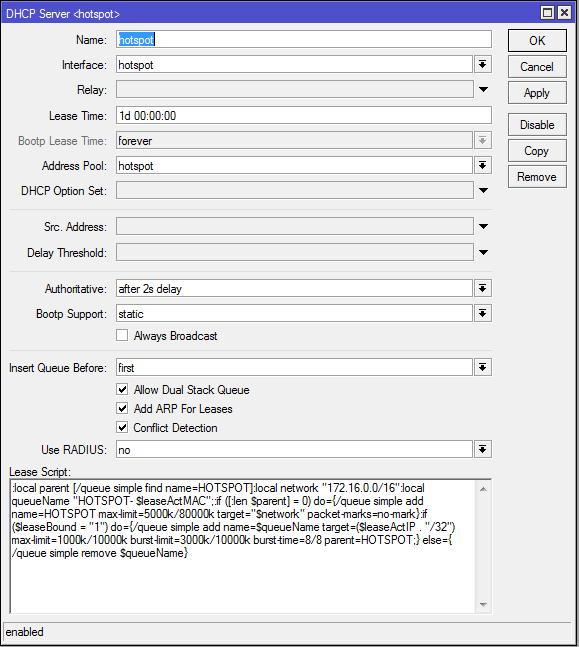Click the Lease Script scroll up arrow
Screen dimensions: 579x647
pos(483,489)
